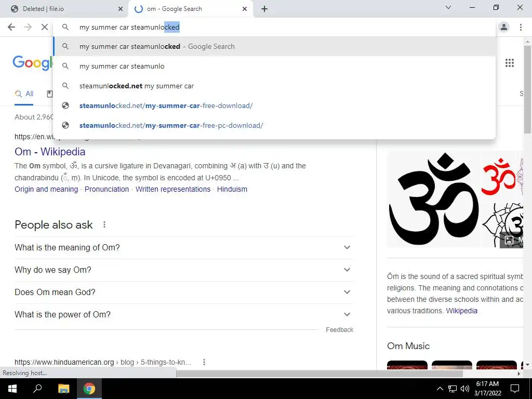This screenshot has width=532, height=399.
Task: Open a new browser tab
Action: coord(264,9)
